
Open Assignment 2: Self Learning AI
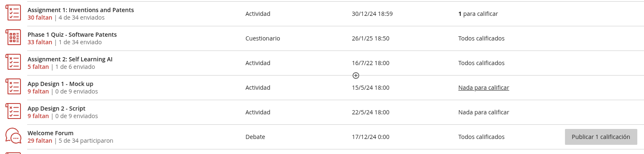[x=70, y=59]
